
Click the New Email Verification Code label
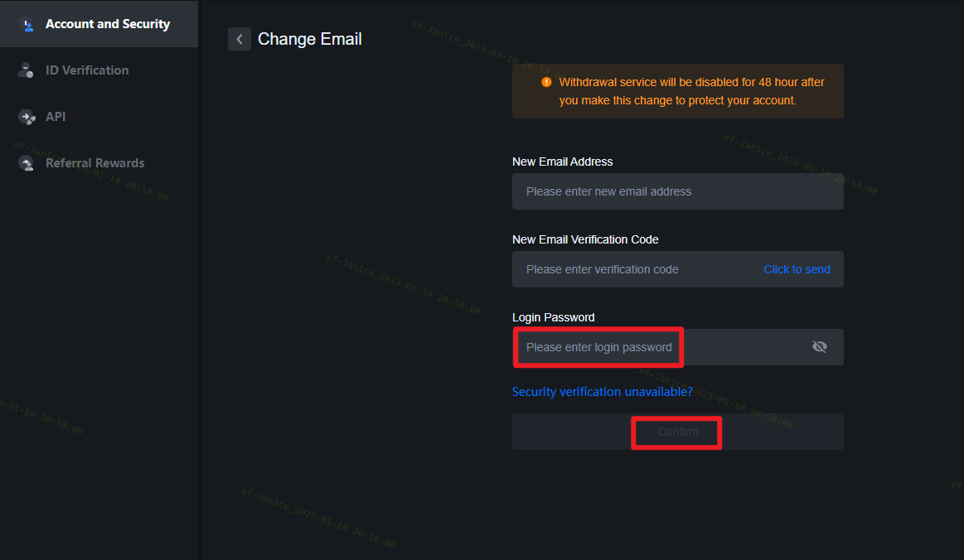pos(584,239)
